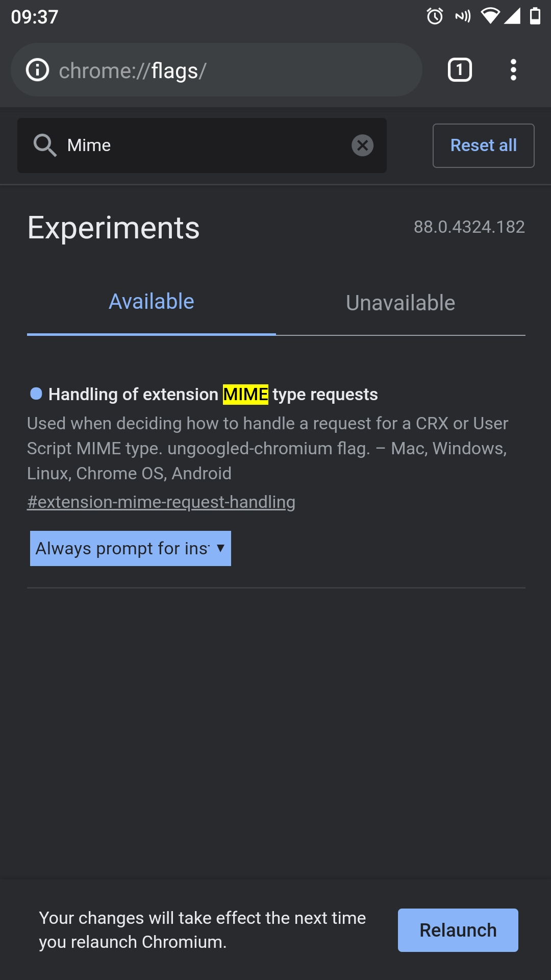Switch to the Unavailable tab
The width and height of the screenshot is (551, 980).
(x=400, y=303)
